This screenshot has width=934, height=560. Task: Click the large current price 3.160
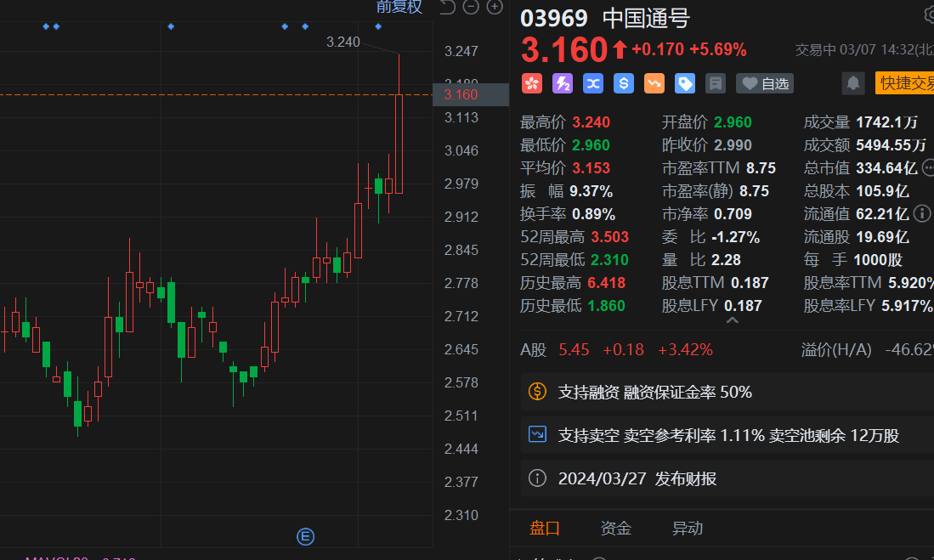coord(564,49)
